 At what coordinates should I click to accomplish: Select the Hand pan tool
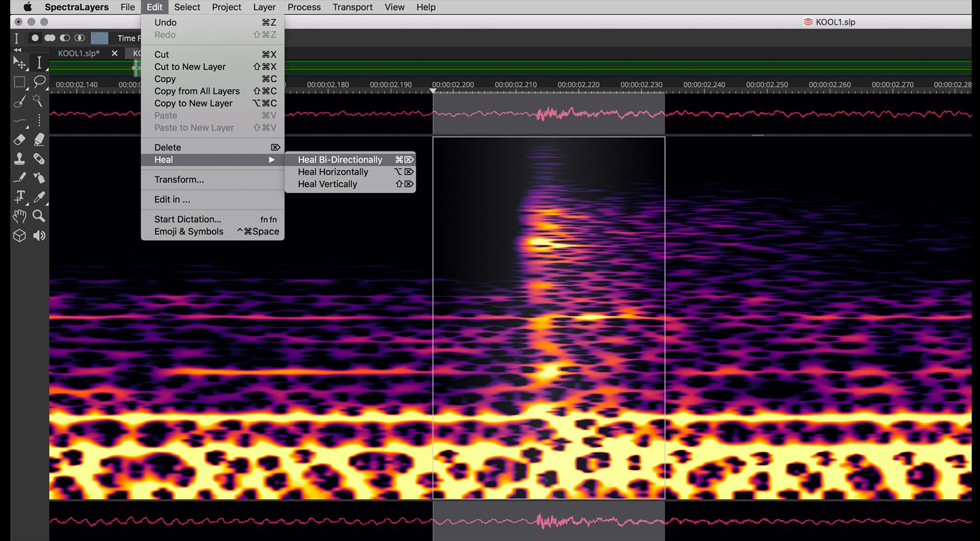tap(20, 216)
